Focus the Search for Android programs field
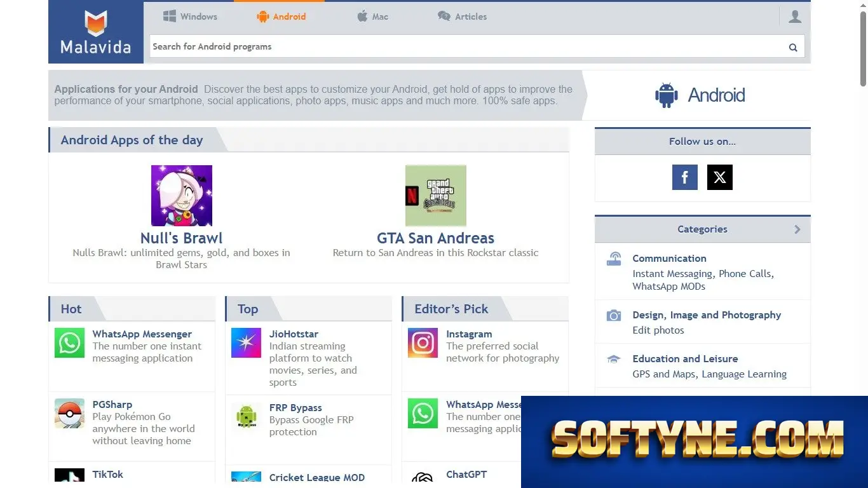The width and height of the screenshot is (868, 488). [x=467, y=46]
